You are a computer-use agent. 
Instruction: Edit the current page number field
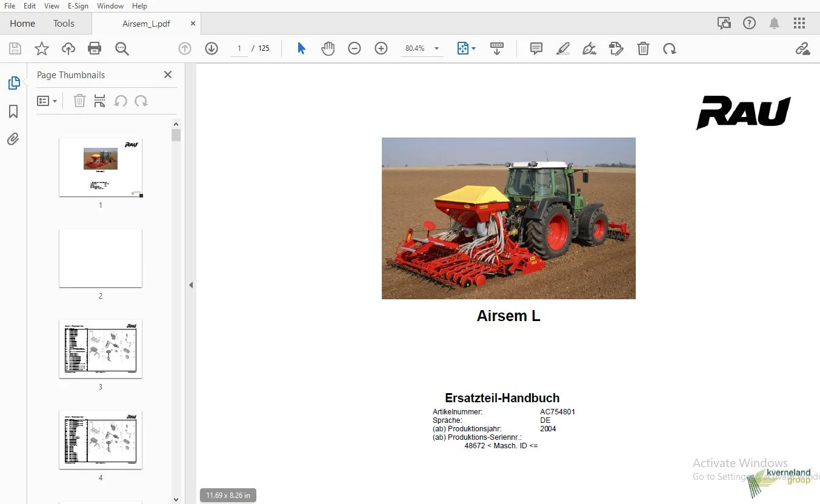pyautogui.click(x=239, y=48)
